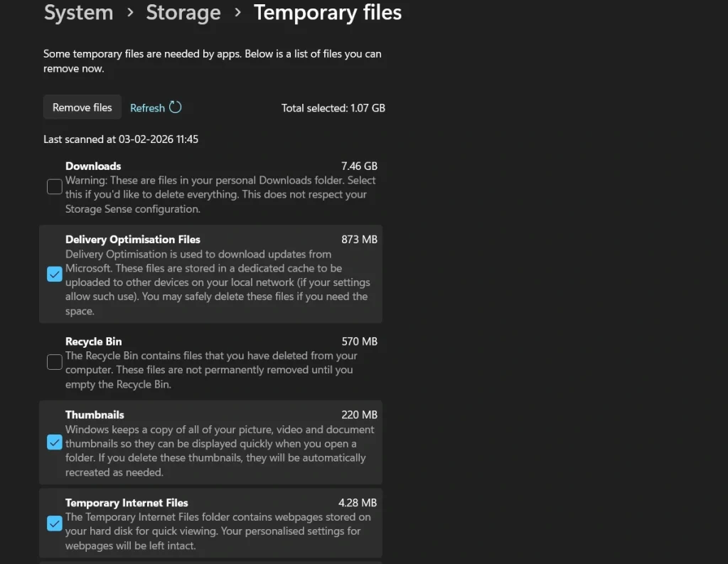Image resolution: width=728 pixels, height=564 pixels.
Task: Enable the Downloads checkbox
Action: (54, 186)
